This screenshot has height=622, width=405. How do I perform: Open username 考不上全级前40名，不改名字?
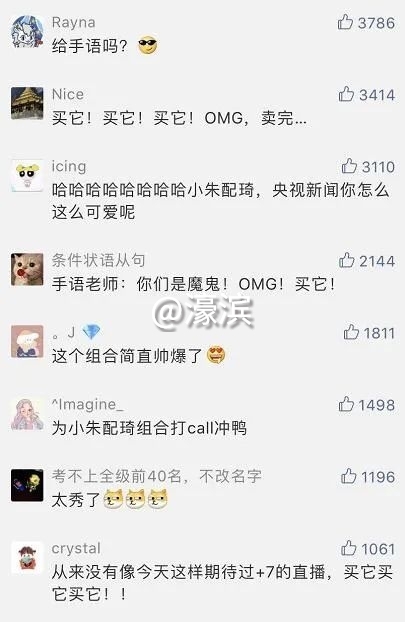[x=156, y=476]
